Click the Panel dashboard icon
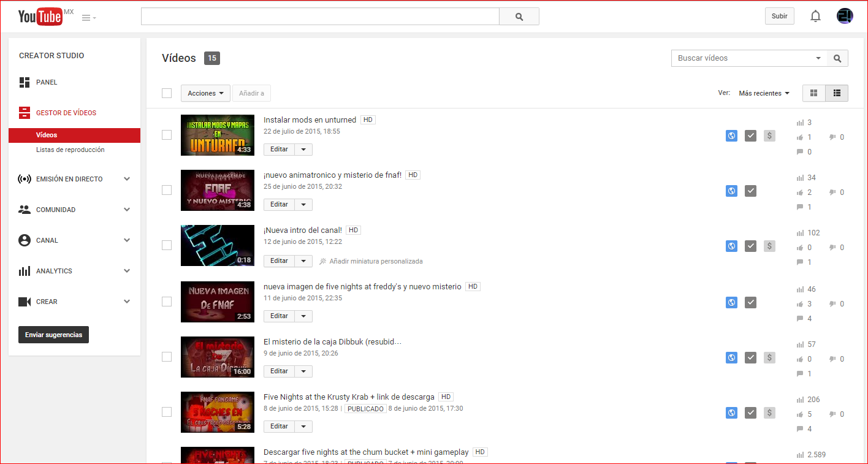 [x=25, y=82]
